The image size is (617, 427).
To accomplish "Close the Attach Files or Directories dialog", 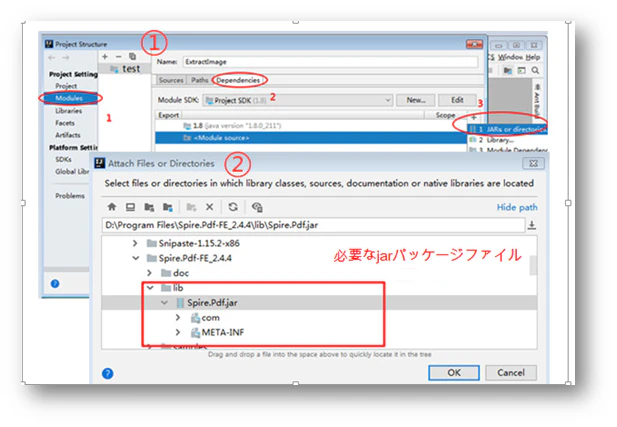I will click(x=534, y=163).
